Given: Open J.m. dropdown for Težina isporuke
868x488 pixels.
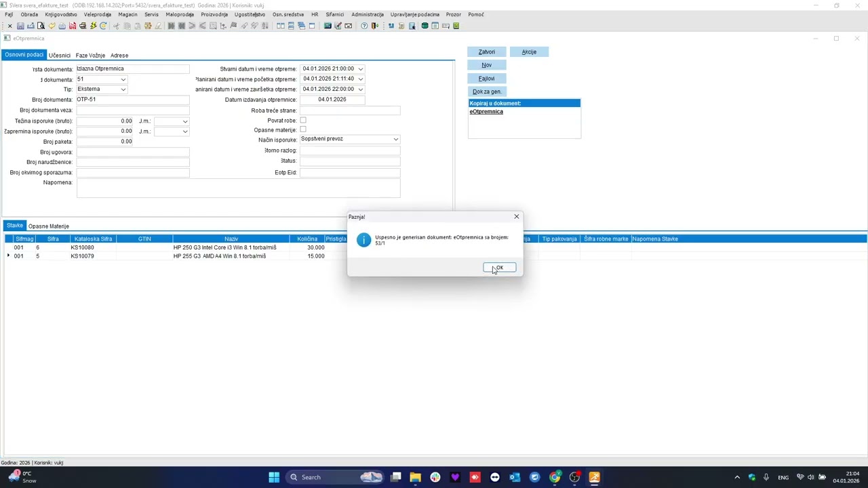Looking at the screenshot, I should click(185, 121).
